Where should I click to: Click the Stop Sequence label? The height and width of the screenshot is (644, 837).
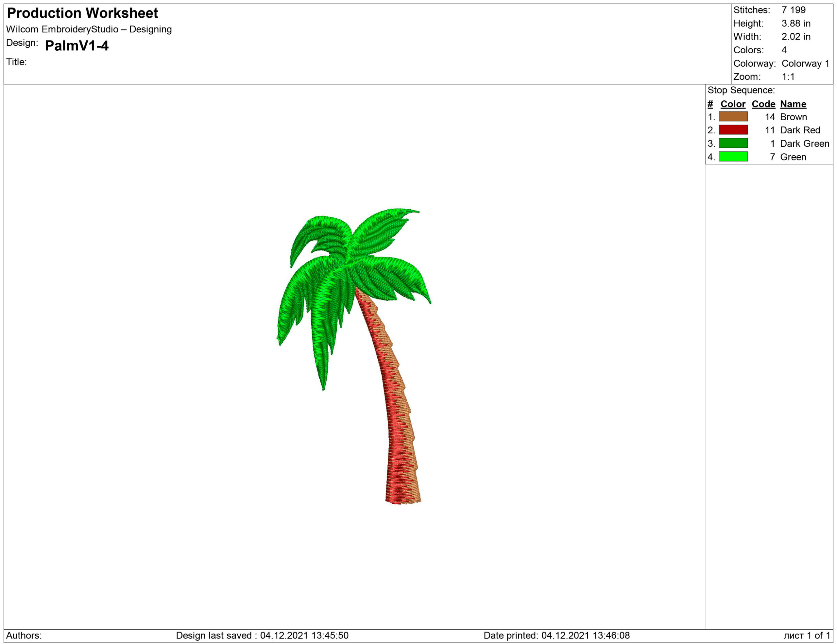coord(741,90)
